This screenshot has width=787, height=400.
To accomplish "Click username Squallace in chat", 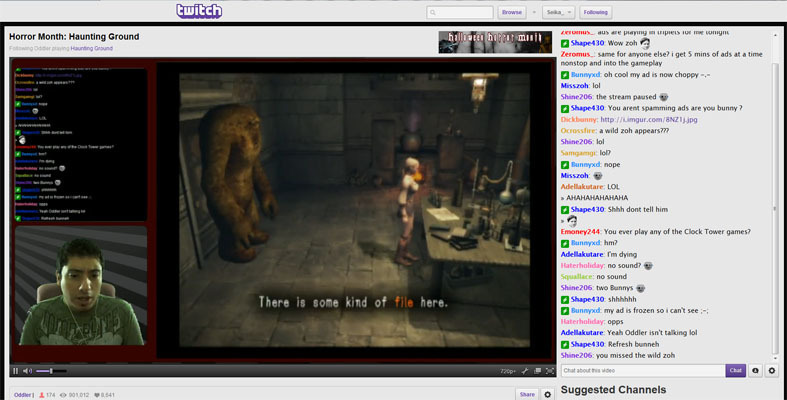I will [577, 277].
